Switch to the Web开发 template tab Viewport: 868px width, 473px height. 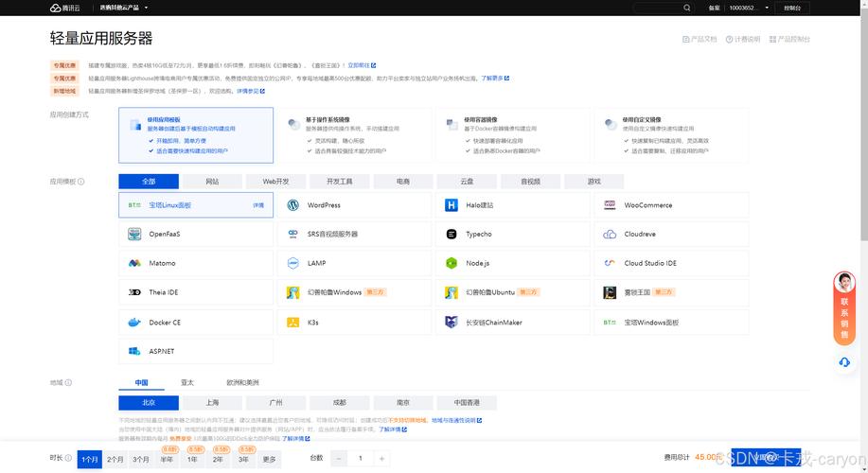[x=275, y=182]
